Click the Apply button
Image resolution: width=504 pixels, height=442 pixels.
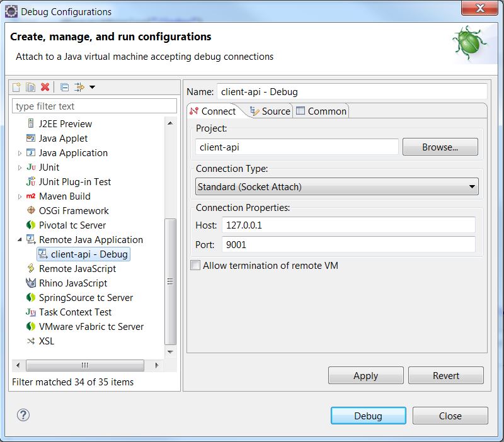(366, 375)
